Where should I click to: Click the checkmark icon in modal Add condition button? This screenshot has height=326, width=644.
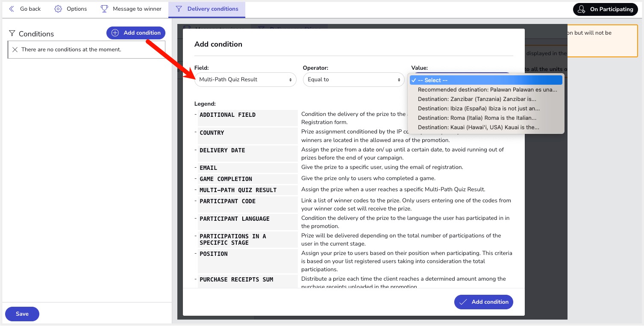[x=463, y=302]
